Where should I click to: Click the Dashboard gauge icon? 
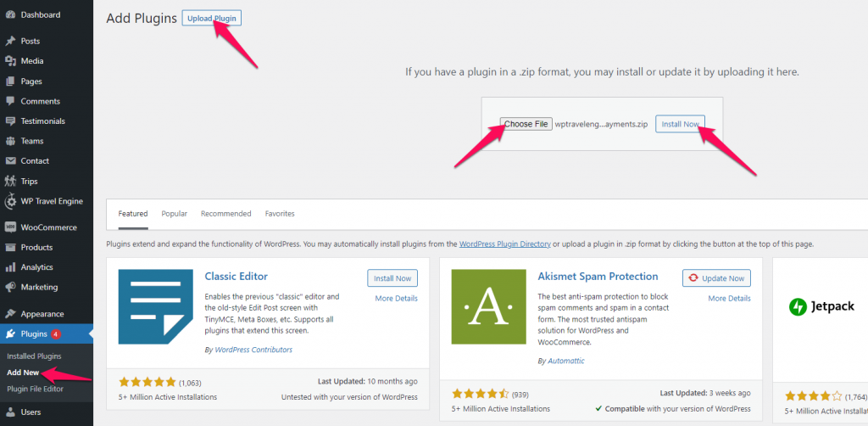click(x=10, y=15)
